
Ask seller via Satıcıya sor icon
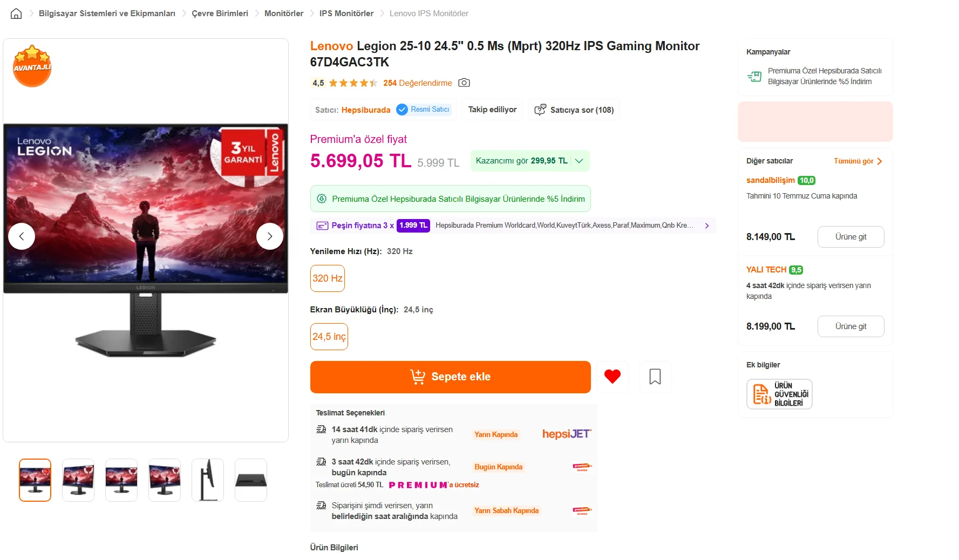coord(540,110)
